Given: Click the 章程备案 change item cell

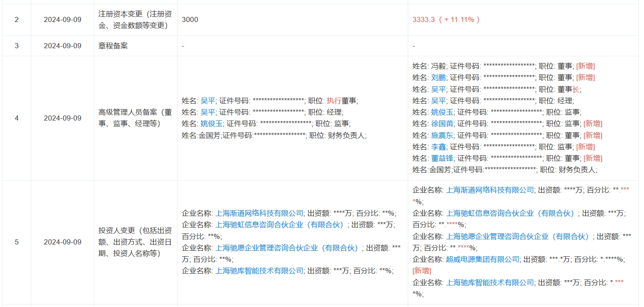Looking at the screenshot, I should pos(135,46).
